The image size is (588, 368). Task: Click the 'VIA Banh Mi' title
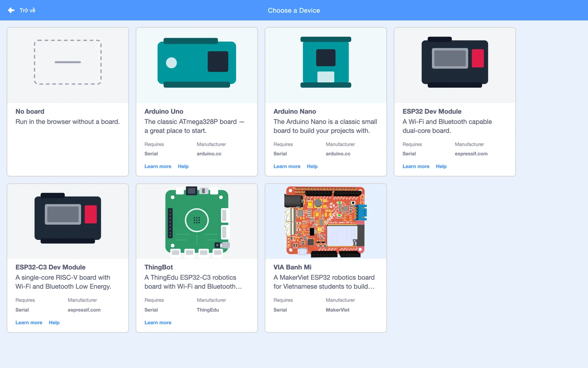pyautogui.click(x=292, y=267)
